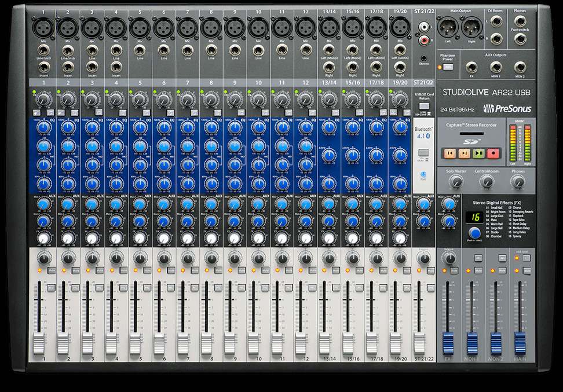563x392 pixels.
Task: Click the Solo Master knob
Action: pyautogui.click(x=456, y=182)
